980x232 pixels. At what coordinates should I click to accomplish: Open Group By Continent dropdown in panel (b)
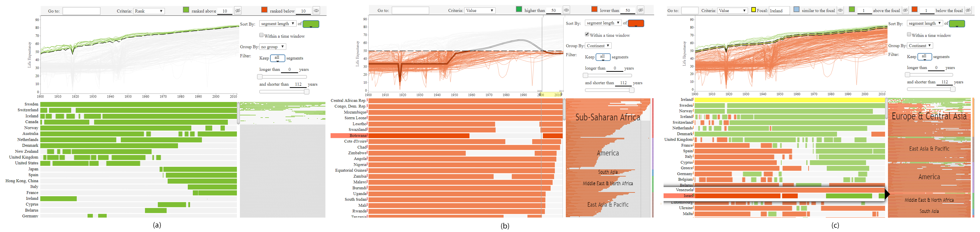click(598, 45)
